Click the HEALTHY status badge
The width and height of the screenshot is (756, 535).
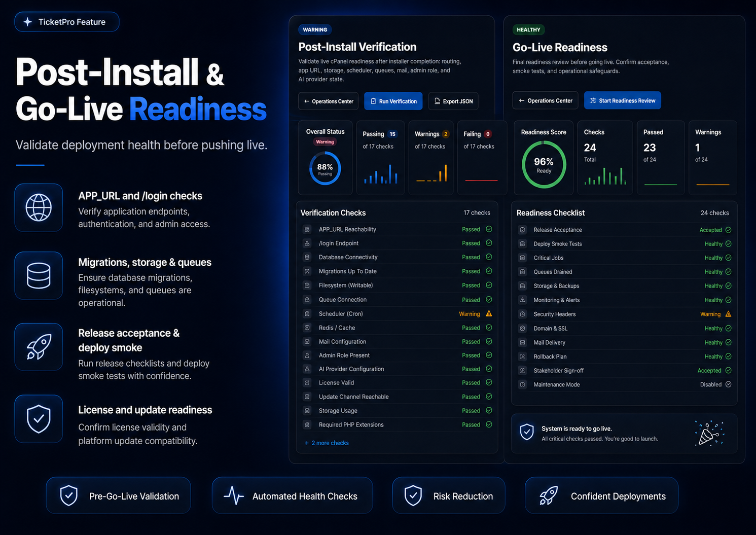click(x=528, y=30)
